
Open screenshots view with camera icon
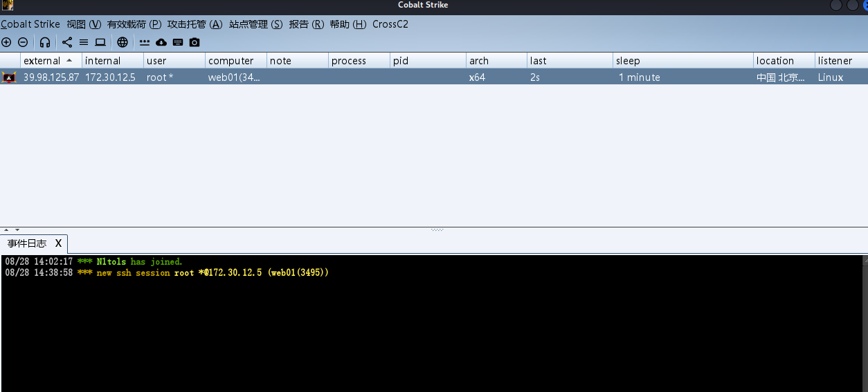click(195, 42)
